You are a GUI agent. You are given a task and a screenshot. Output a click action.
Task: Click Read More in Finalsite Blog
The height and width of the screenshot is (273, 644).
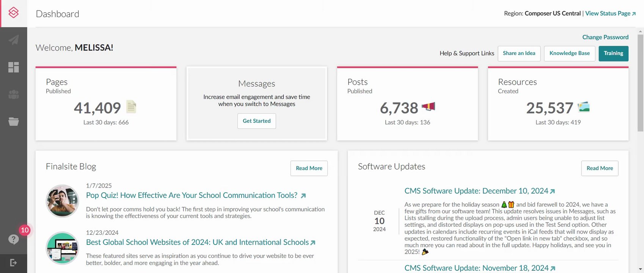[x=309, y=168]
